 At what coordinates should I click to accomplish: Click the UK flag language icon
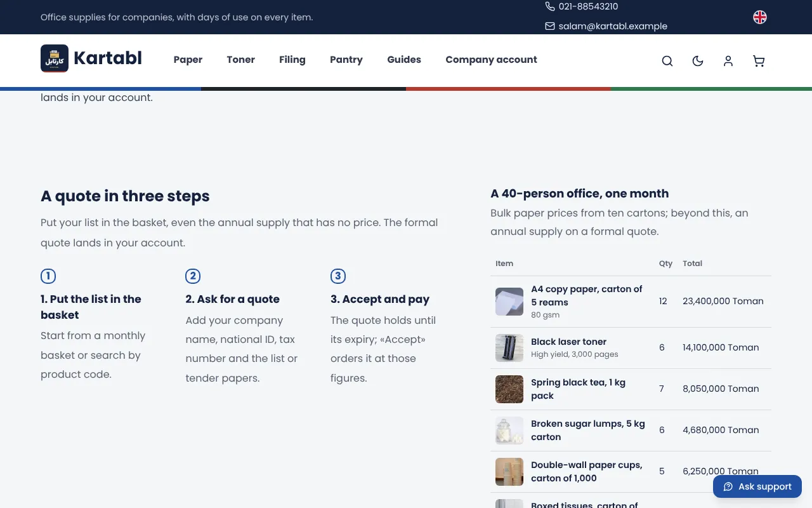pyautogui.click(x=760, y=17)
